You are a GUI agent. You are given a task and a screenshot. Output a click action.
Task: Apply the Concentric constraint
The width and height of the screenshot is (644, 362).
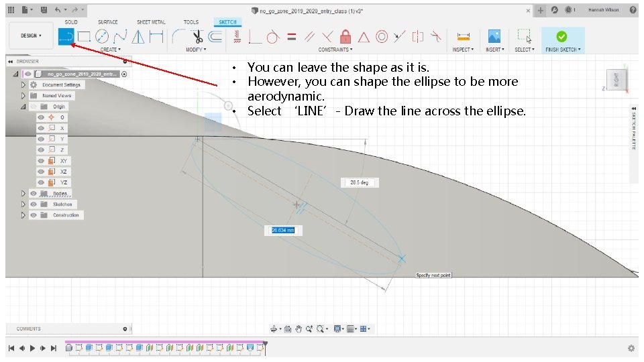coord(382,37)
